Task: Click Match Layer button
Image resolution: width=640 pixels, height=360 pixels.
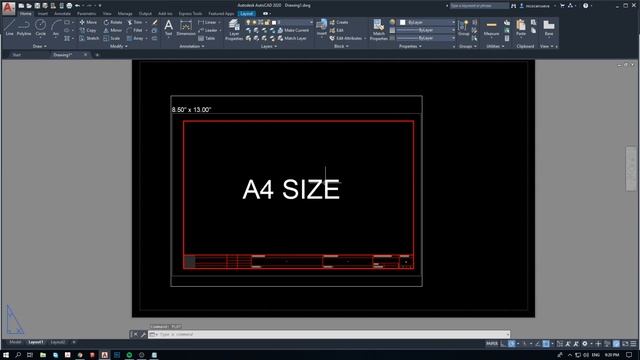Action: [292, 38]
